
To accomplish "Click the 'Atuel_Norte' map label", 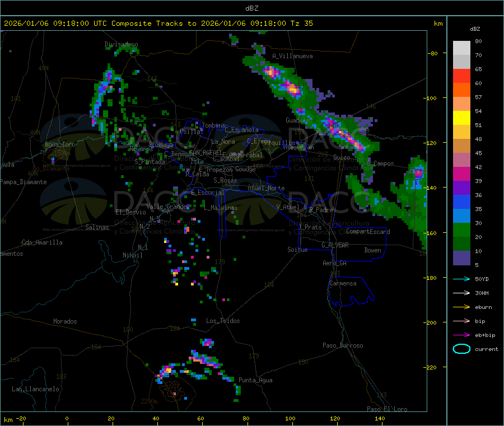I will point(266,188).
